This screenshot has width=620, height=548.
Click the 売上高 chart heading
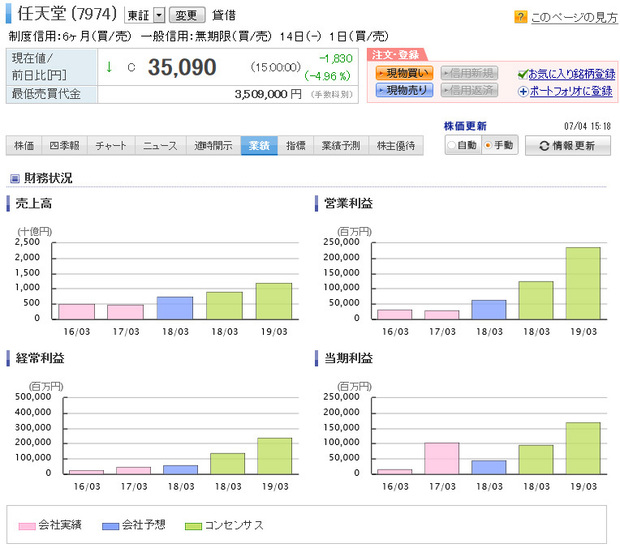[x=34, y=204]
